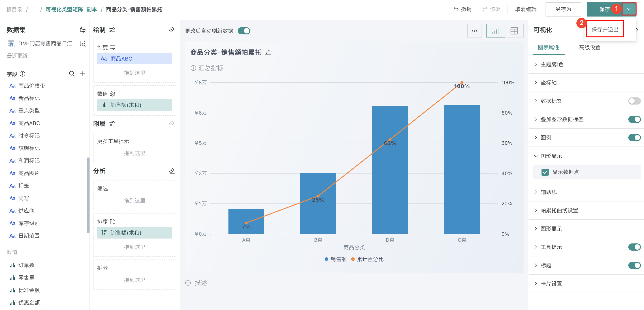Image resolution: width=644 pixels, height=310 pixels.
Task: Click the plus icon to add a field
Action: pos(83,74)
